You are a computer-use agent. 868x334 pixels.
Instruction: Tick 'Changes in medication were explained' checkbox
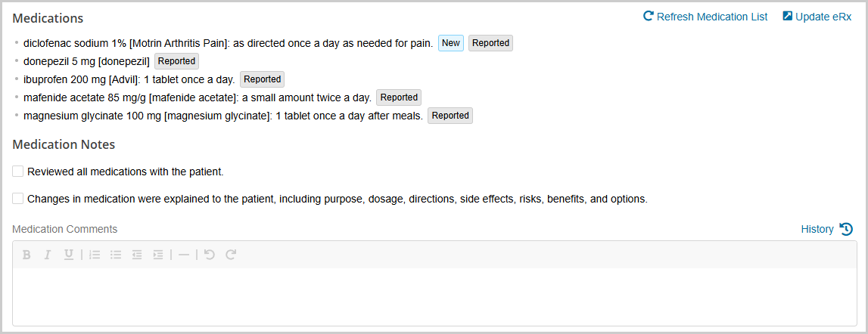[18, 199]
